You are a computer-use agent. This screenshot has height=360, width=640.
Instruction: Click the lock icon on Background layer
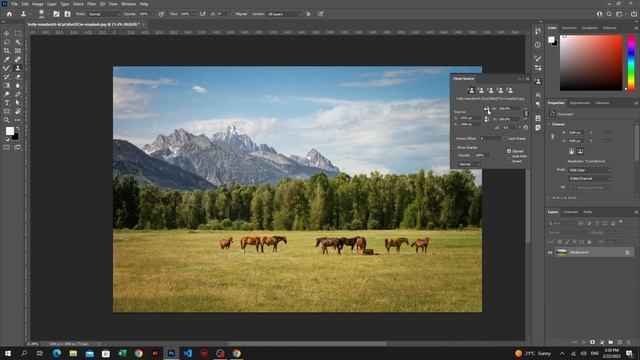(627, 253)
